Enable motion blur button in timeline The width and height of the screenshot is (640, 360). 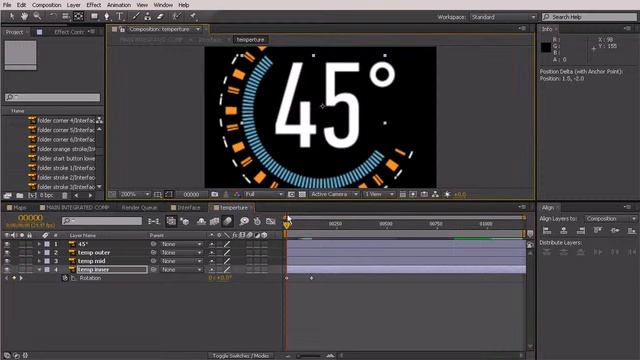click(x=228, y=221)
